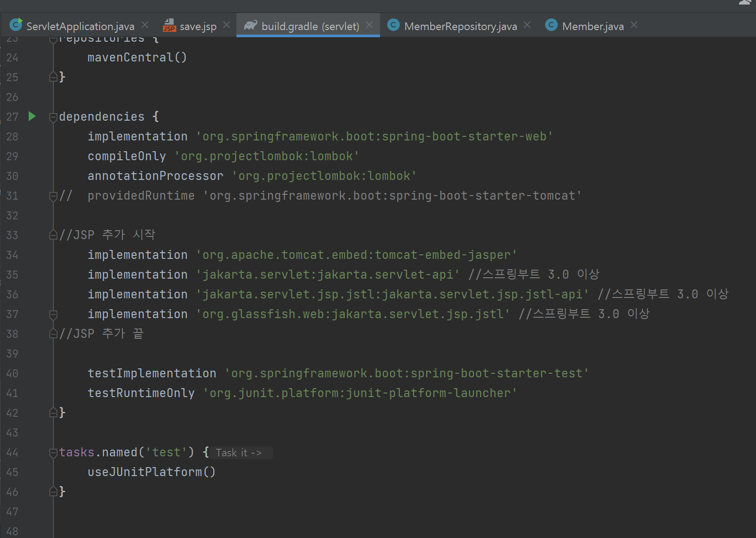Switch to the ServletApplication.java tab
The image size is (756, 538).
click(80, 26)
